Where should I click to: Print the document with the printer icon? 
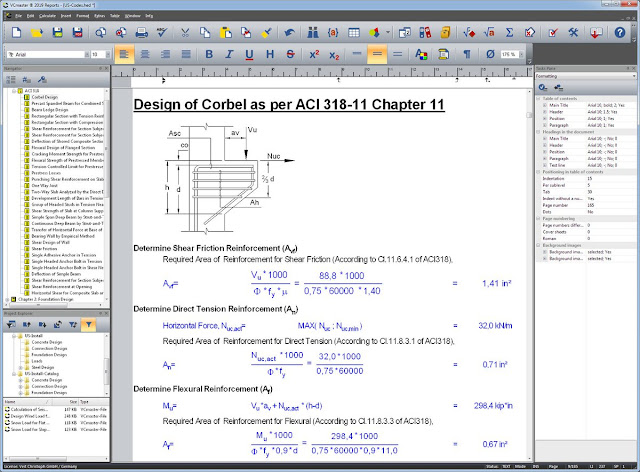[x=142, y=32]
